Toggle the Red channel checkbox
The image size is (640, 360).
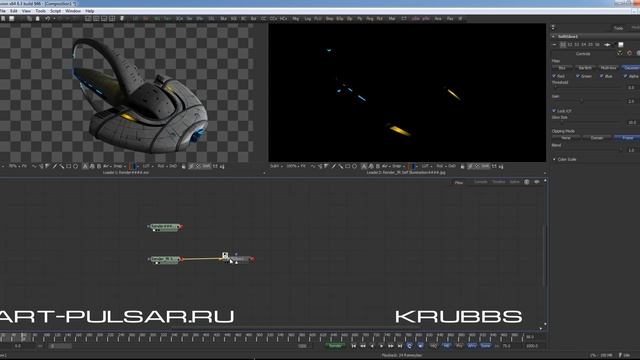click(x=554, y=76)
